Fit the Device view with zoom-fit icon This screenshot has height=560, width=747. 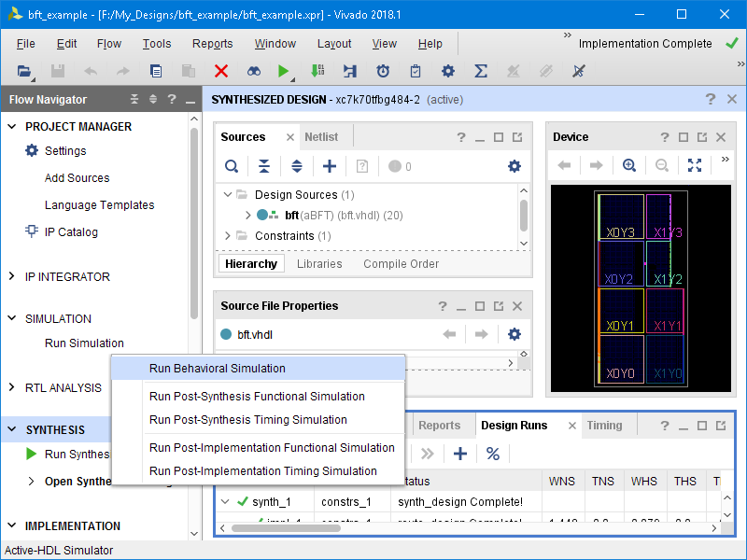[695, 165]
